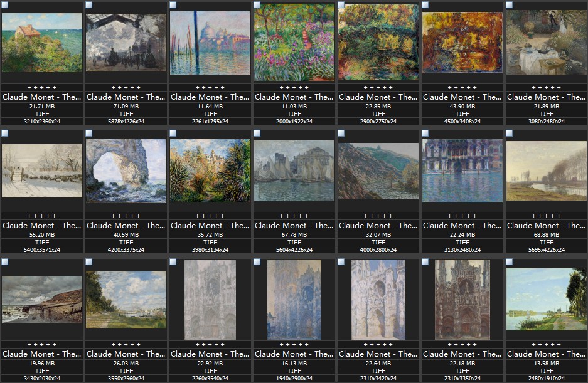Click the "4000x2800x24" resolution text

pos(378,250)
